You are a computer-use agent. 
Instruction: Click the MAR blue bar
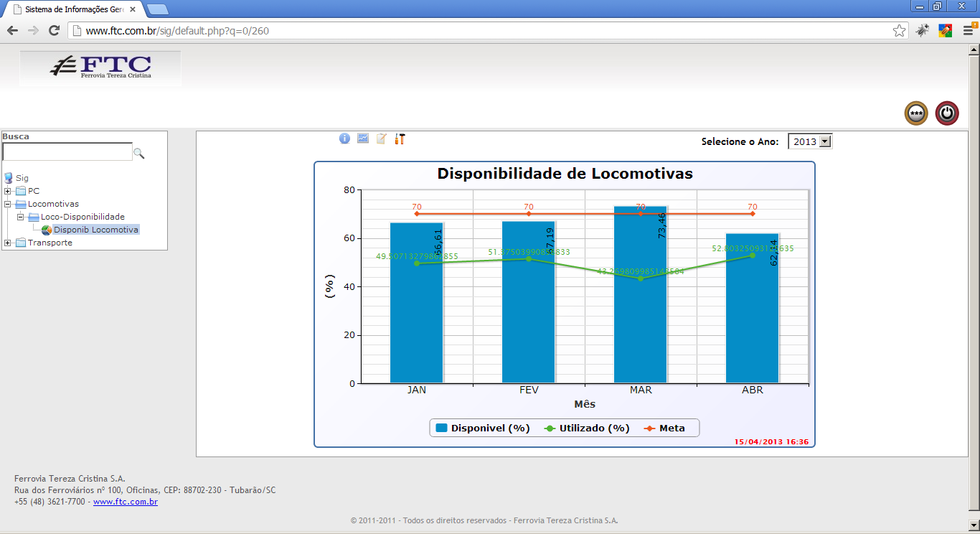point(641,294)
